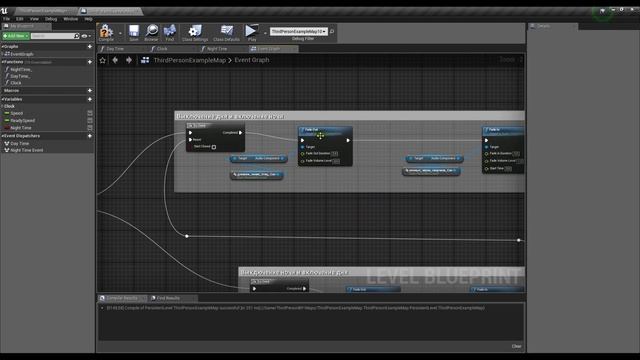The height and width of the screenshot is (360, 640).
Task: Open the Window menu
Action: pyautogui.click(x=71, y=19)
